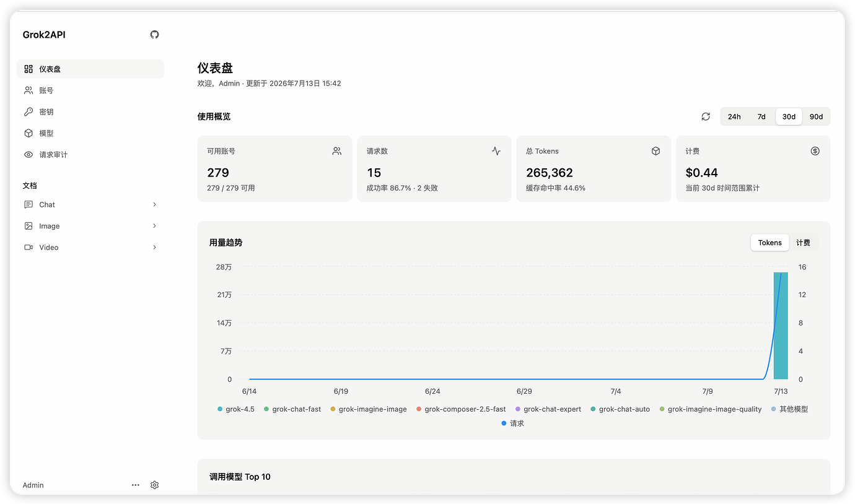
Task: Click the chat bubble icon in 文档
Action: point(28,204)
